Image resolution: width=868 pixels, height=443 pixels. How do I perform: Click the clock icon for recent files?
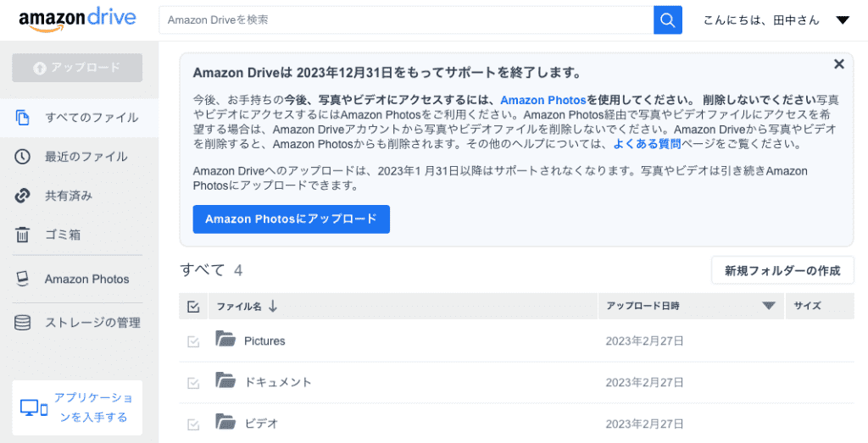pyautogui.click(x=22, y=157)
